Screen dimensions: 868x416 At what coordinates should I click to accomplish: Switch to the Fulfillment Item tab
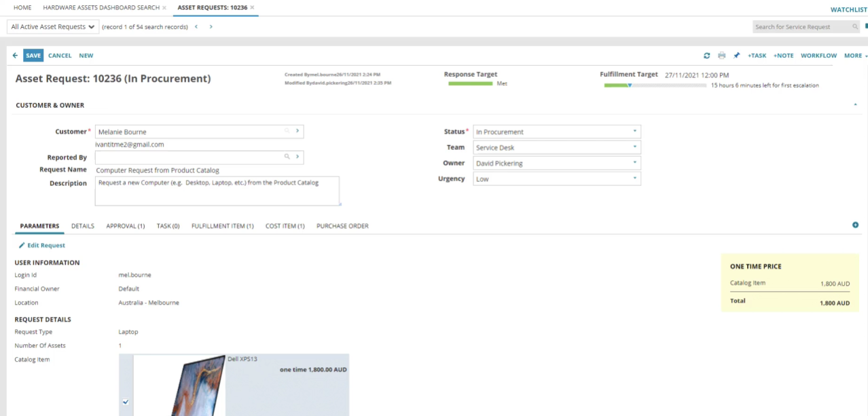(x=222, y=226)
